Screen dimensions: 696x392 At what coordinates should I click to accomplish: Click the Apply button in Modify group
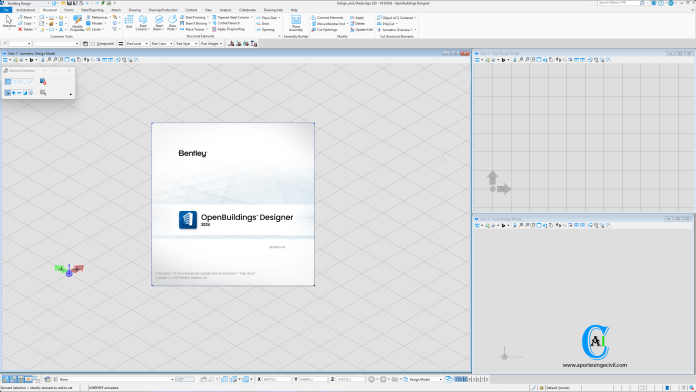point(357,18)
